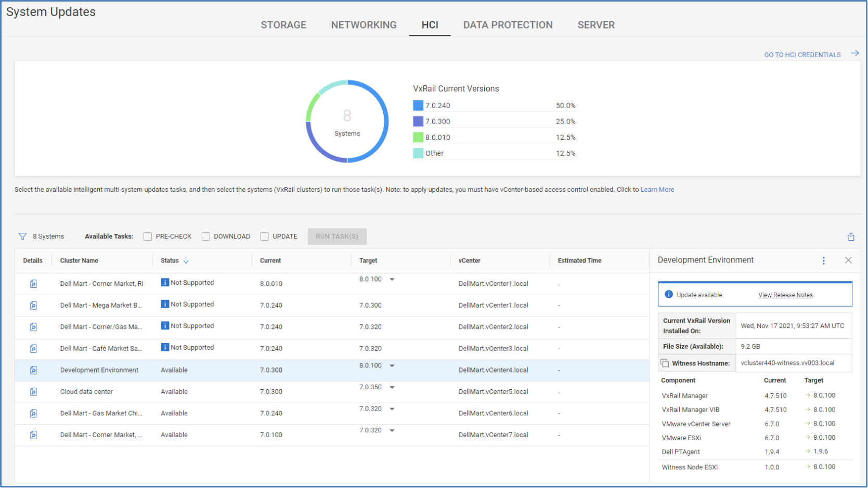Open details icon for Cloud data center row

[x=33, y=392]
